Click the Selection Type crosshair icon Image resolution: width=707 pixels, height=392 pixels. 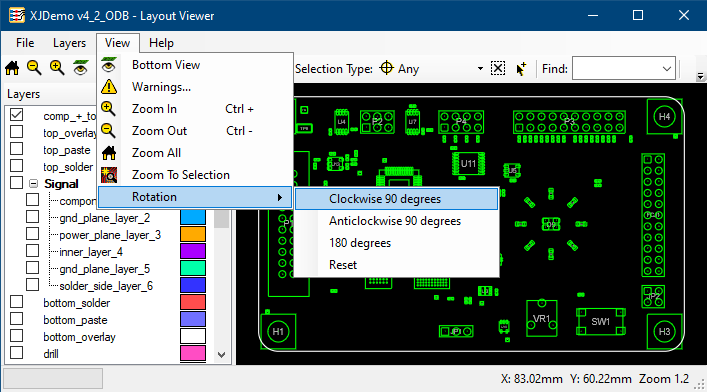coord(386,68)
